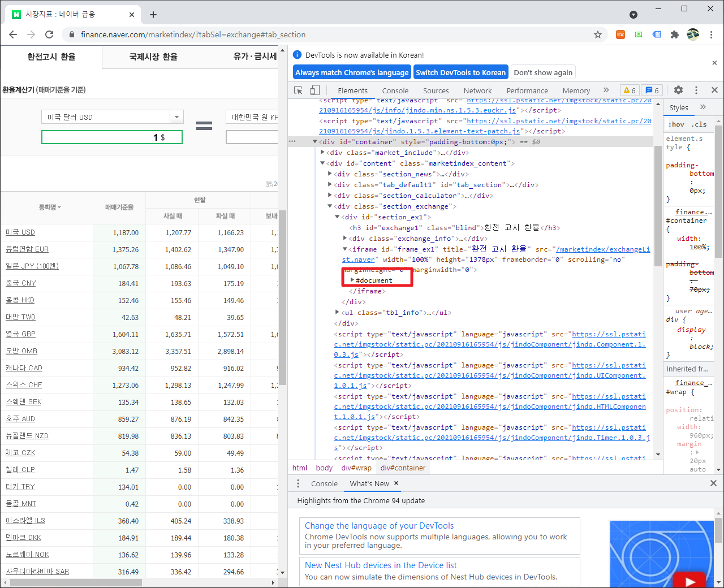The height and width of the screenshot is (588, 724).
Task: Show more Styles pane tabs
Action: click(x=703, y=107)
